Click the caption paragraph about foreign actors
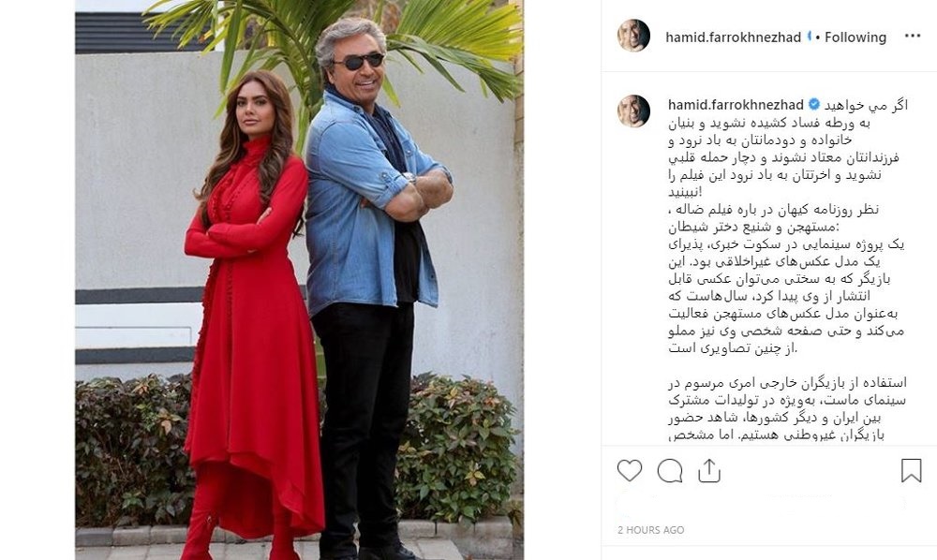The width and height of the screenshot is (937, 560). tap(787, 409)
